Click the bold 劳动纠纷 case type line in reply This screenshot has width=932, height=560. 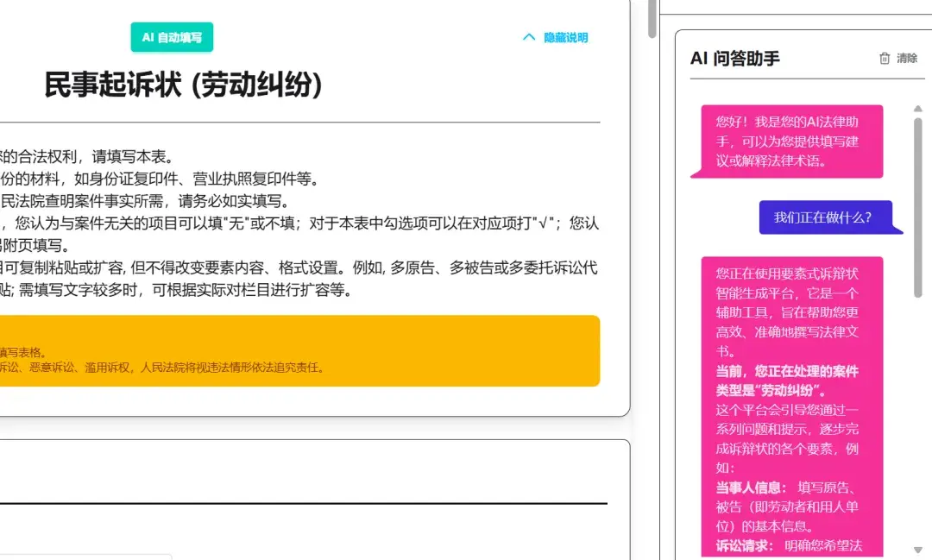tap(786, 381)
